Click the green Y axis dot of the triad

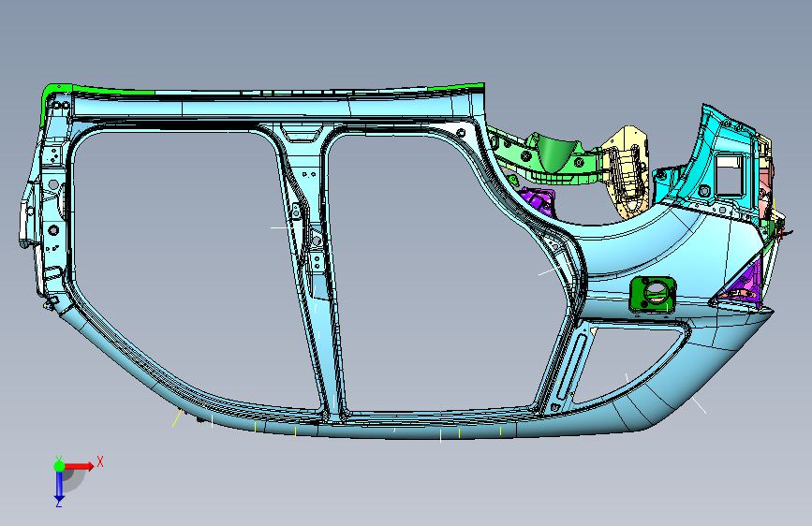[x=59, y=466]
